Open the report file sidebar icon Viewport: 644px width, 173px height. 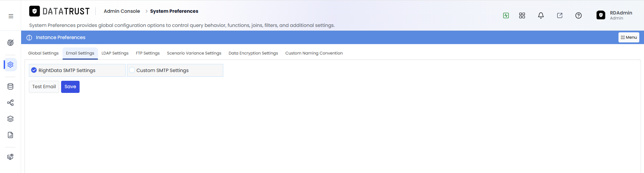coord(10,135)
